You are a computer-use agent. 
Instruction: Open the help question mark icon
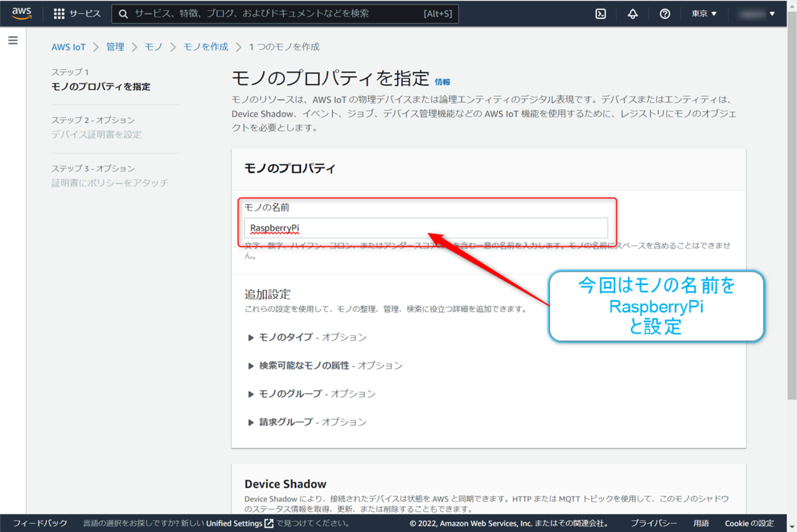[665, 13]
